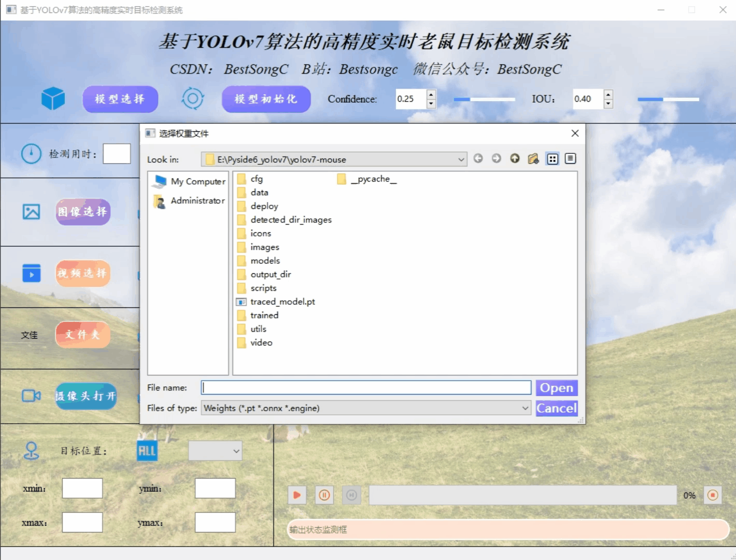Image resolution: width=736 pixels, height=560 pixels.
Task: Click the 文件夹 button
Action: (x=83, y=334)
